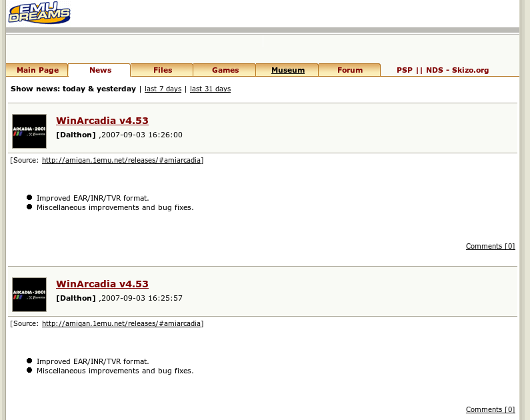Open WinArcadia v4.53 headline posted at 16:26:00
This screenshot has width=530, height=420.
click(102, 121)
